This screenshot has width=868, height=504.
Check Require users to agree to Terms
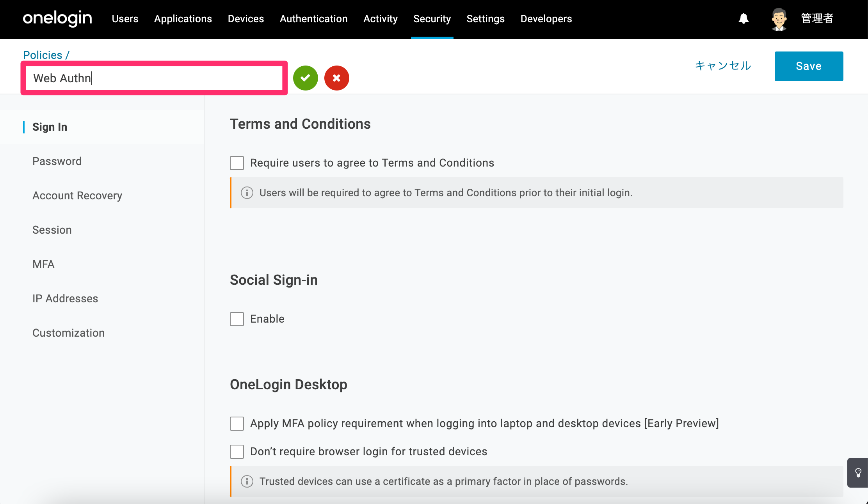pos(237,163)
